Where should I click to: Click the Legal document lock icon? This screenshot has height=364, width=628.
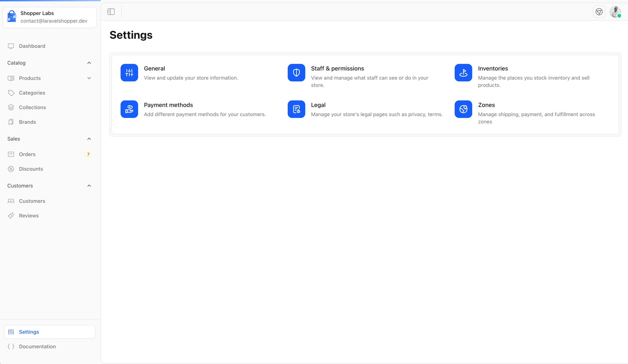[x=296, y=109]
